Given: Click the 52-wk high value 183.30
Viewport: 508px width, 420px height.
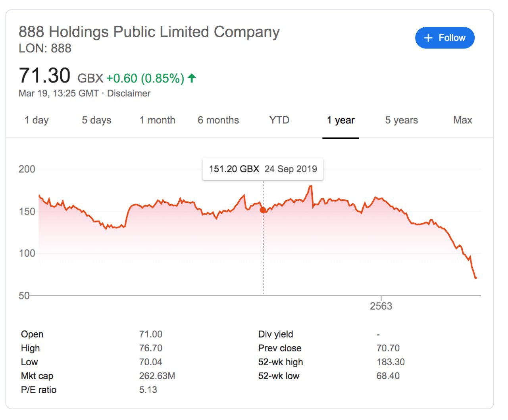Looking at the screenshot, I should pos(391,362).
